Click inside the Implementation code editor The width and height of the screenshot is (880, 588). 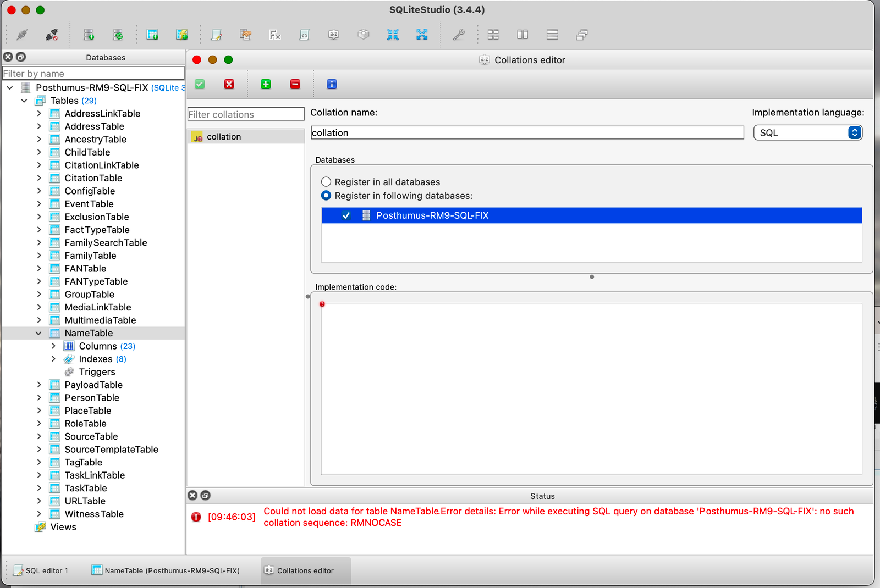[x=591, y=389]
